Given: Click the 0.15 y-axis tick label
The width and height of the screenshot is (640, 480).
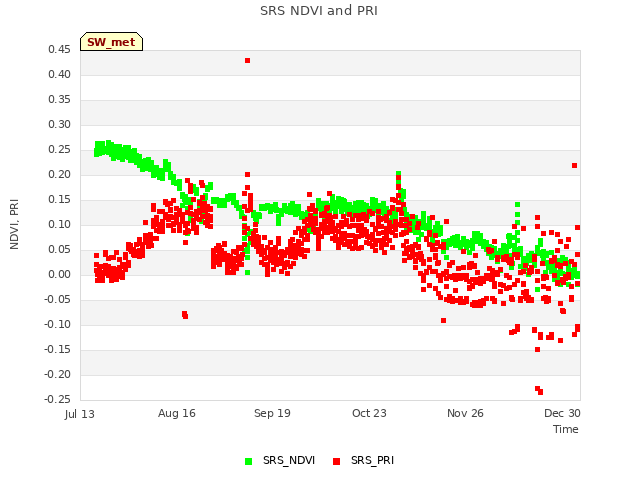Looking at the screenshot, I should point(59,200).
